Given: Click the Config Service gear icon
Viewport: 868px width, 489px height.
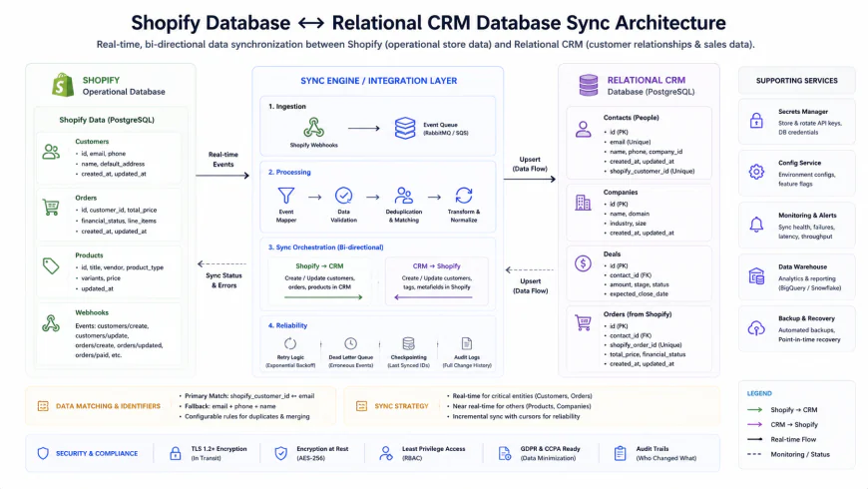Looking at the screenshot, I should click(756, 172).
